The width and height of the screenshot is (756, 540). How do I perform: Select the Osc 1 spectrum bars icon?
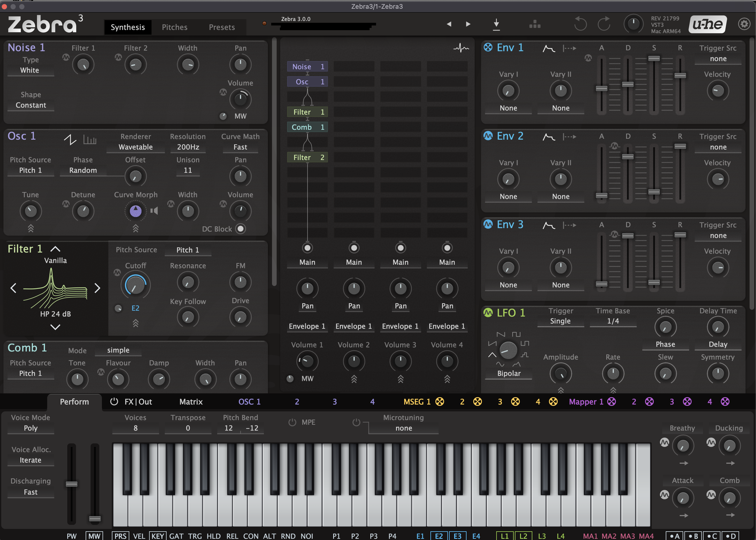[x=90, y=140]
